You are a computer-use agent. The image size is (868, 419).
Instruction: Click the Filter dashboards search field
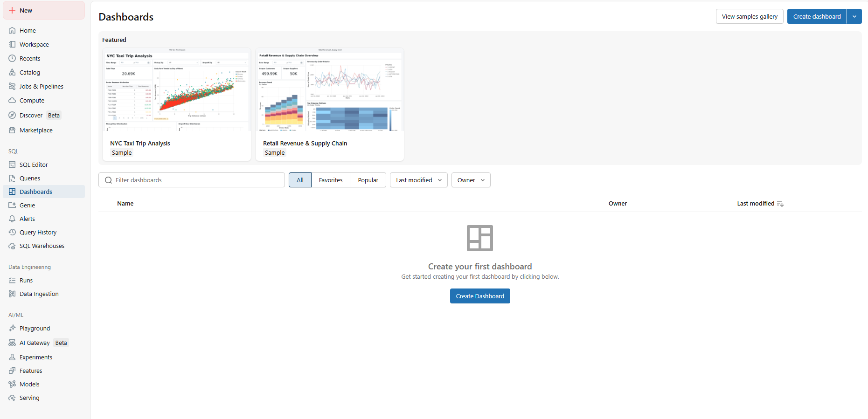pos(192,180)
